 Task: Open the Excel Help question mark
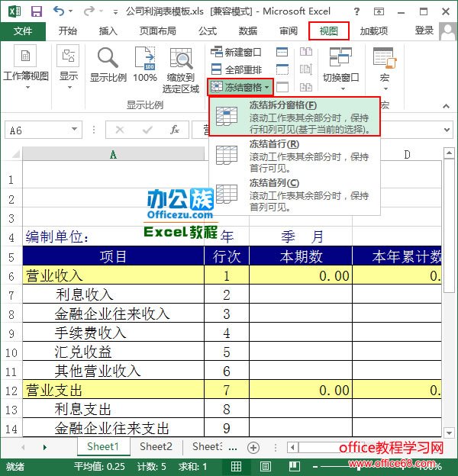pyautogui.click(x=356, y=11)
